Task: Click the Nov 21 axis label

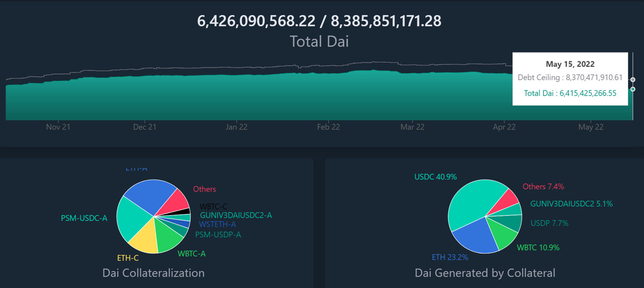Action: point(58,127)
